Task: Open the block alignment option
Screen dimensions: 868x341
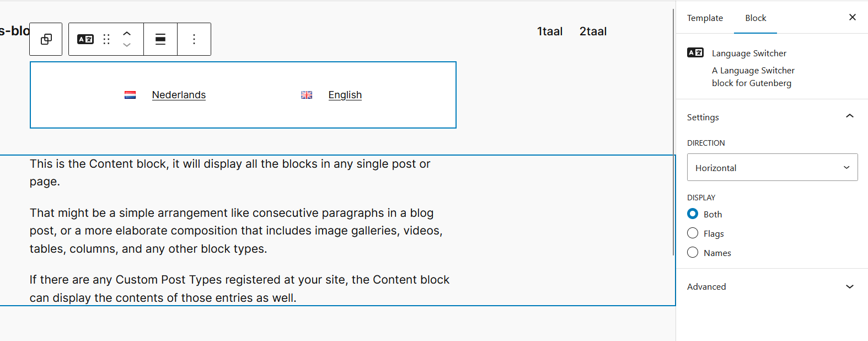Action: tap(160, 39)
